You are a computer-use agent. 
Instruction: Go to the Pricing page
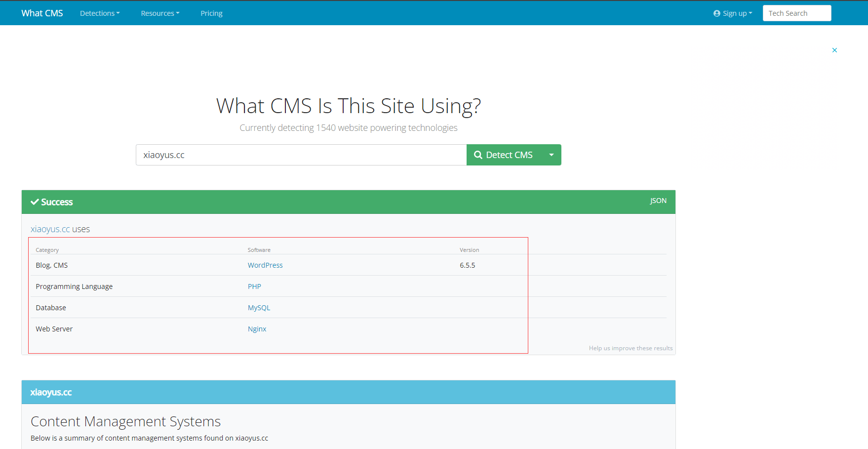[211, 13]
